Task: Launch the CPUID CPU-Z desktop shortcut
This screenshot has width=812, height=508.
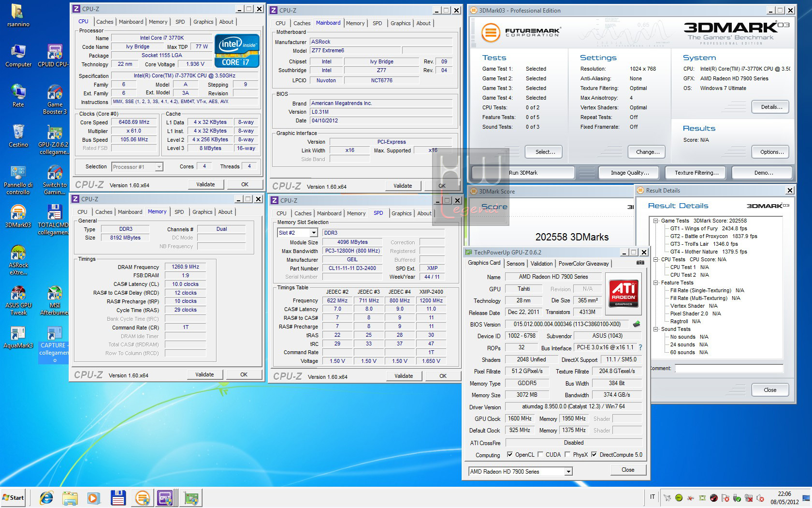Action: tap(54, 55)
